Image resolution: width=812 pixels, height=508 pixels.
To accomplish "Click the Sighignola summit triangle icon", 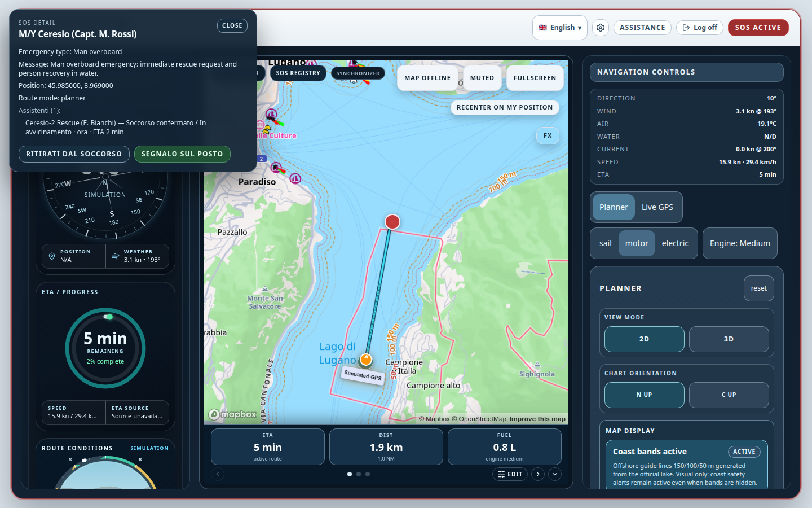I will pyautogui.click(x=537, y=365).
